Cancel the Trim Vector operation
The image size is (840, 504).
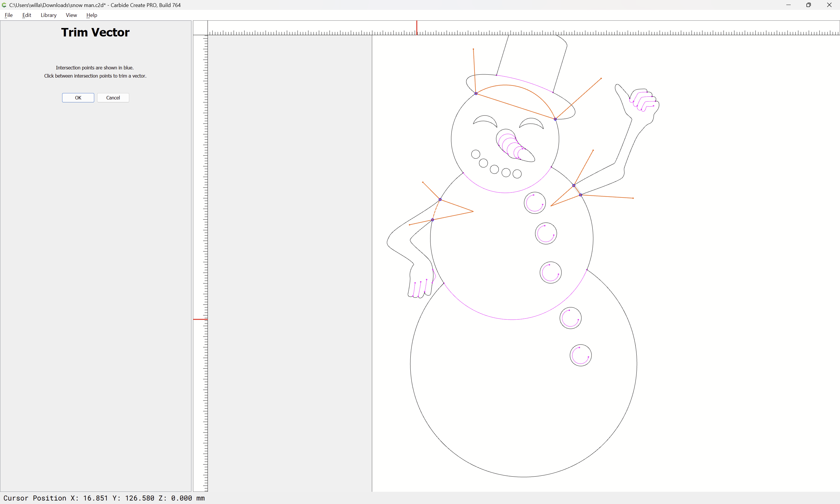[x=113, y=98]
